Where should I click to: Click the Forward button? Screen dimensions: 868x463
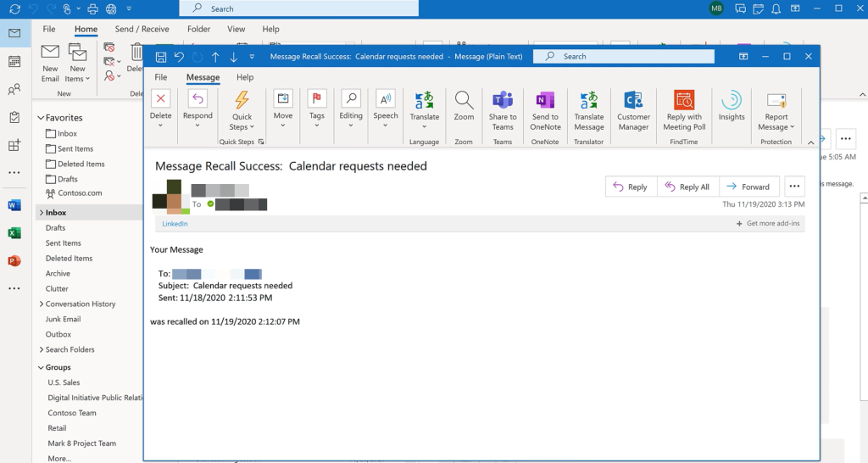[748, 187]
